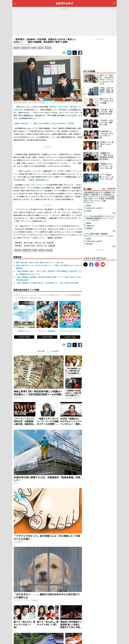Share on mixi via icon below U-NEXT buttons
This screenshot has height=644, width=129.
pyautogui.click(x=64, y=345)
